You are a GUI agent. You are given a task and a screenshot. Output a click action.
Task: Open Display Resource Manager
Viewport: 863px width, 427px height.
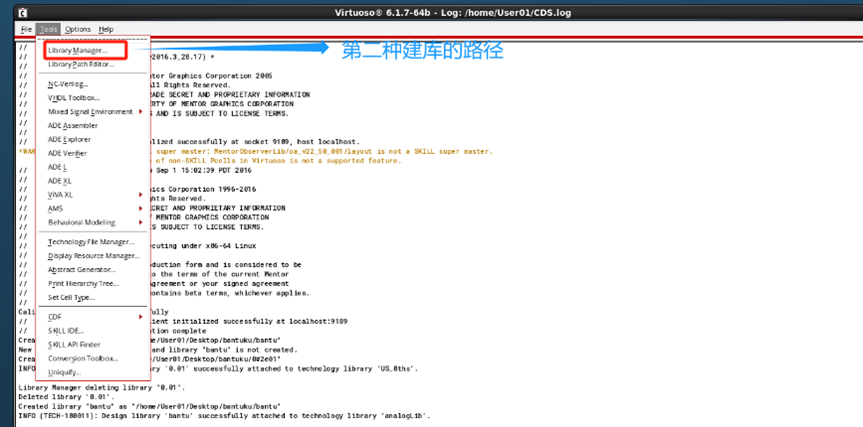[x=93, y=256]
